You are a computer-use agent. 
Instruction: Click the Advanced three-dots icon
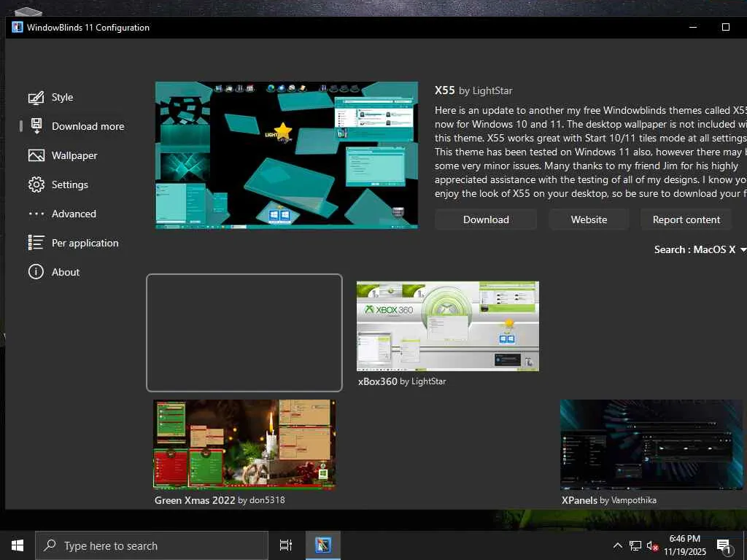[x=36, y=214]
